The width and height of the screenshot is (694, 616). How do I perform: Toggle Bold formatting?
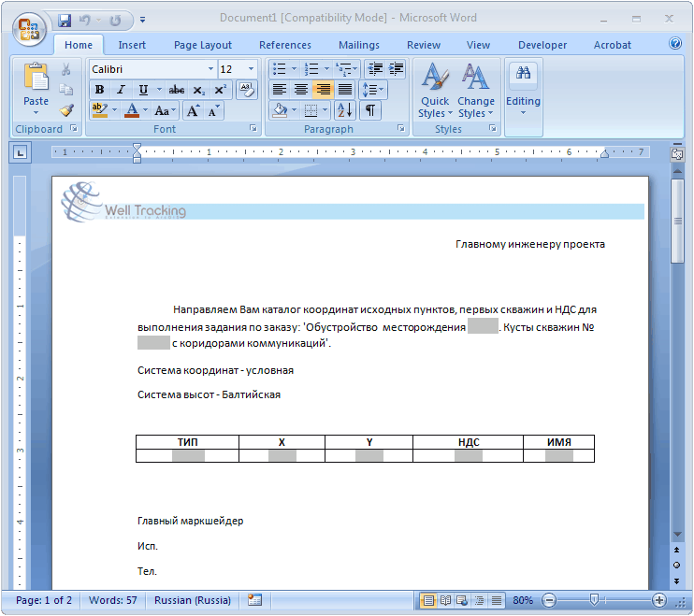(x=99, y=90)
